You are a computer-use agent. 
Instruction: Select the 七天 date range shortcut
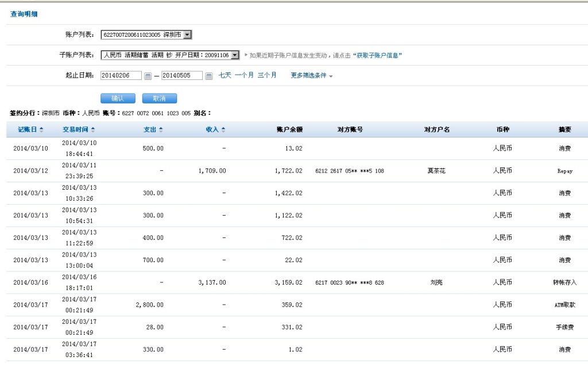pos(225,75)
